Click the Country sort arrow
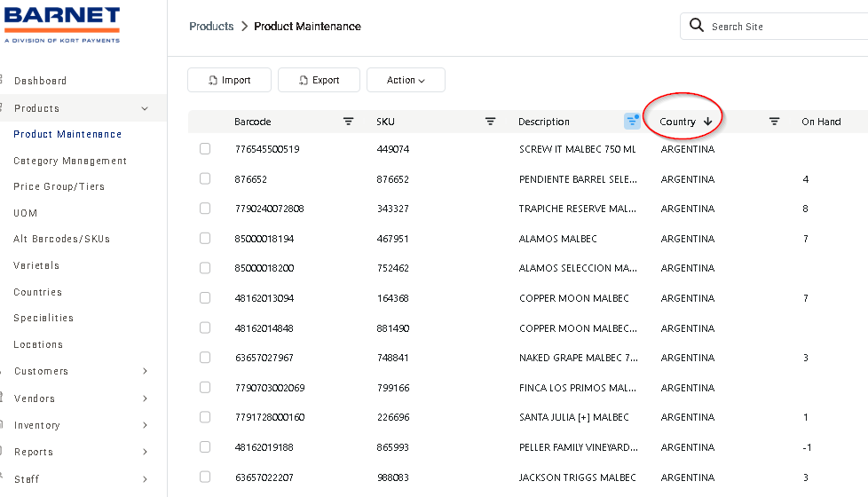 point(707,122)
